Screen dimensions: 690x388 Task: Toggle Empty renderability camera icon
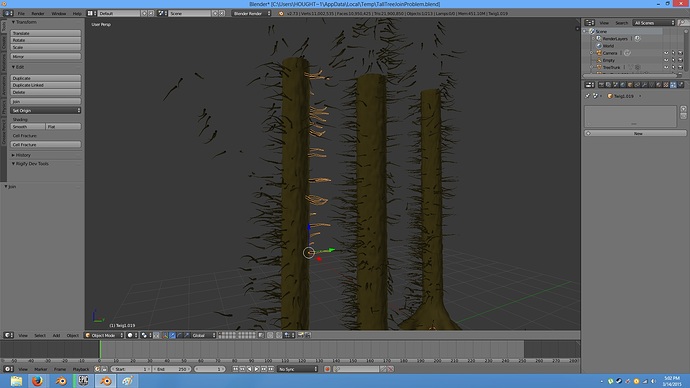pos(680,60)
